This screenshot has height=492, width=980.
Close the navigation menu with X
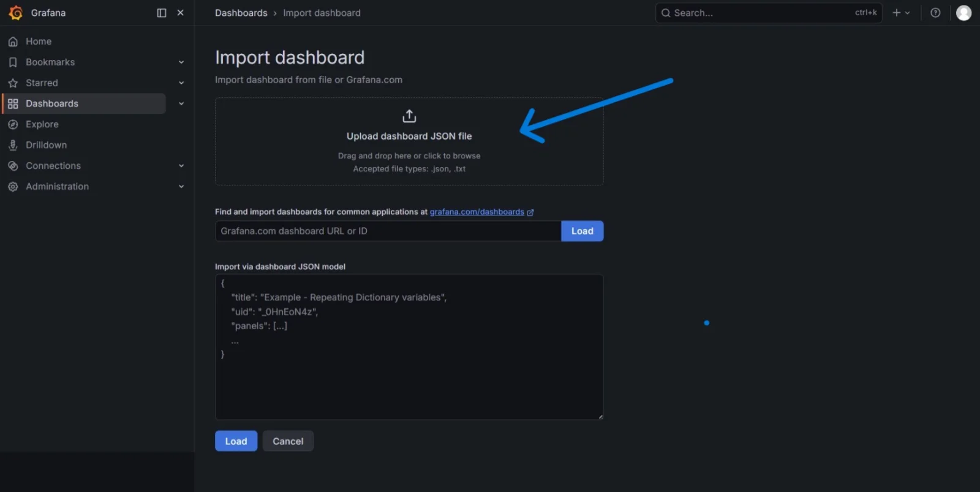(181, 13)
